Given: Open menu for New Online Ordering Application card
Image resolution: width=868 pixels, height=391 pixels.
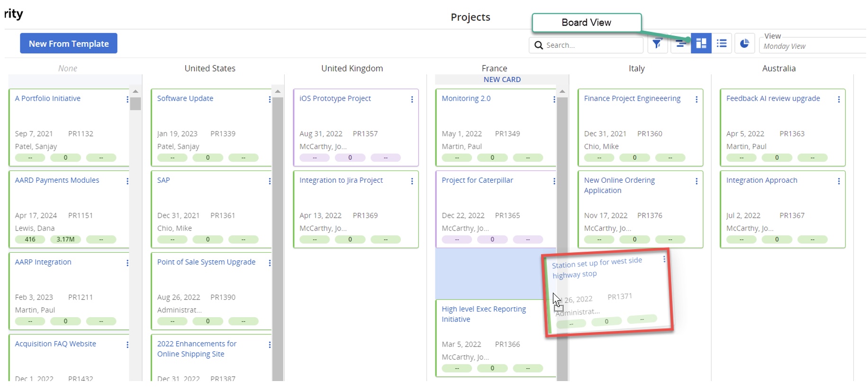Looking at the screenshot, I should 696,181.
